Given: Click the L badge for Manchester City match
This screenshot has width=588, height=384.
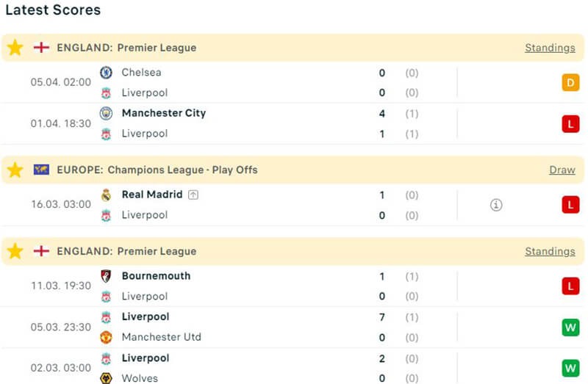Looking at the screenshot, I should tap(570, 123).
